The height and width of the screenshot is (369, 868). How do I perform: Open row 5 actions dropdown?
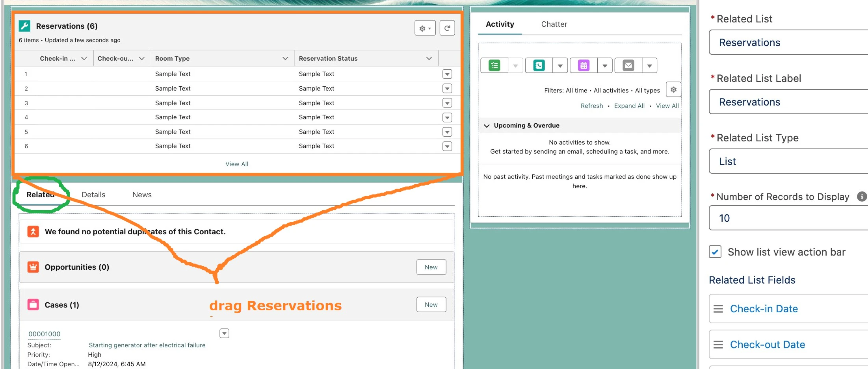(x=447, y=132)
